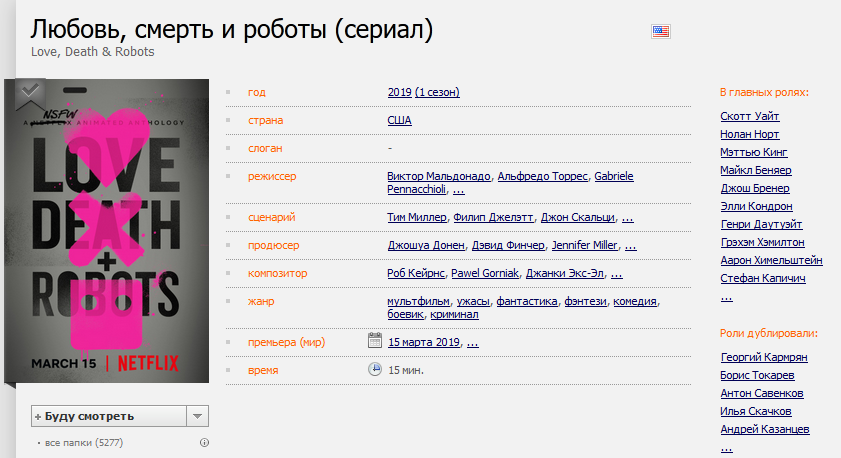Screen dimensions: 841x458
Task: Open the 2019 year link
Action: click(x=400, y=92)
